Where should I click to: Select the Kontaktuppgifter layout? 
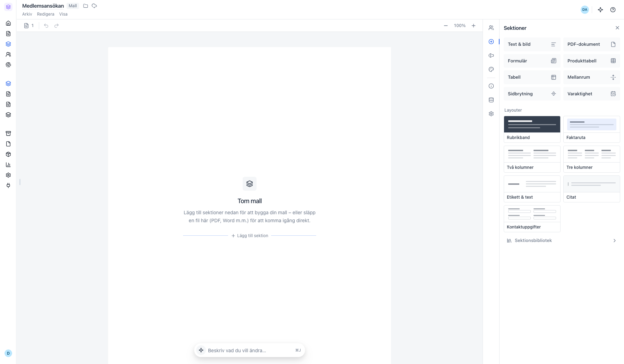532,219
